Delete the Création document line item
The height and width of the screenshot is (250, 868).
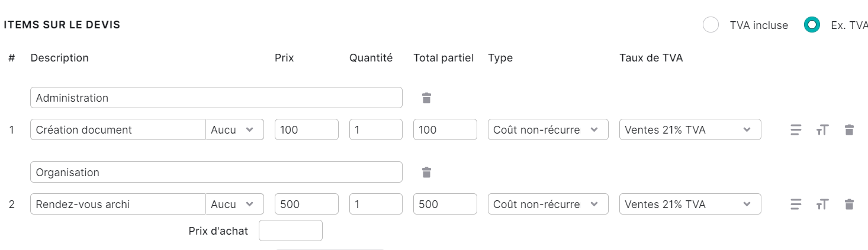click(849, 129)
